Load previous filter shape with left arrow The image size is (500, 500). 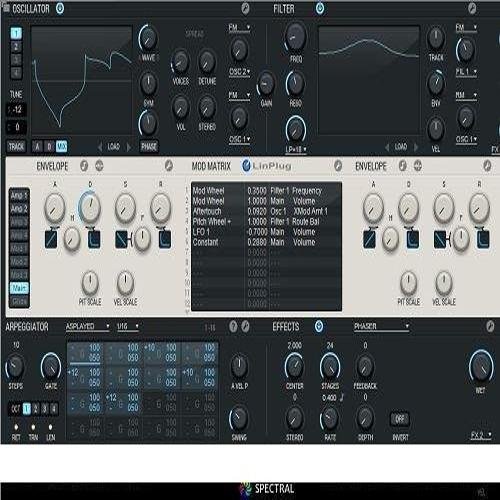point(387,147)
